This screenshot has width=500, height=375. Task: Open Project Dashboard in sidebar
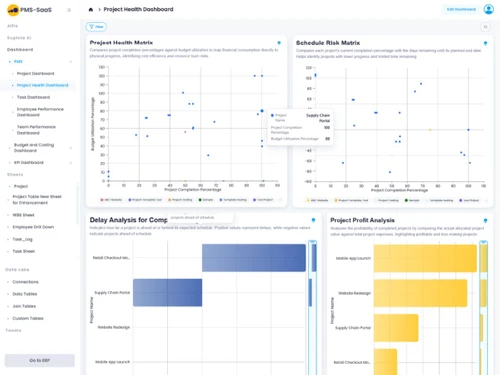pyautogui.click(x=35, y=73)
